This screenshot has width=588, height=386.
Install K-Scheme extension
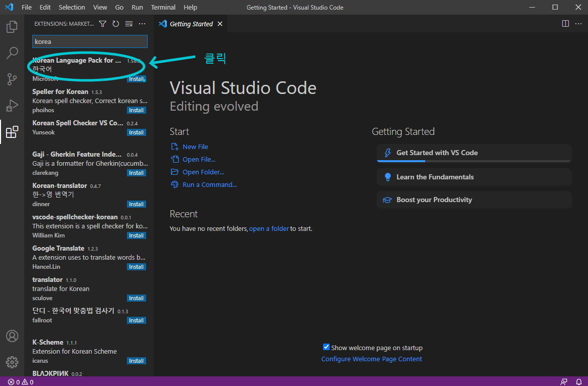136,361
